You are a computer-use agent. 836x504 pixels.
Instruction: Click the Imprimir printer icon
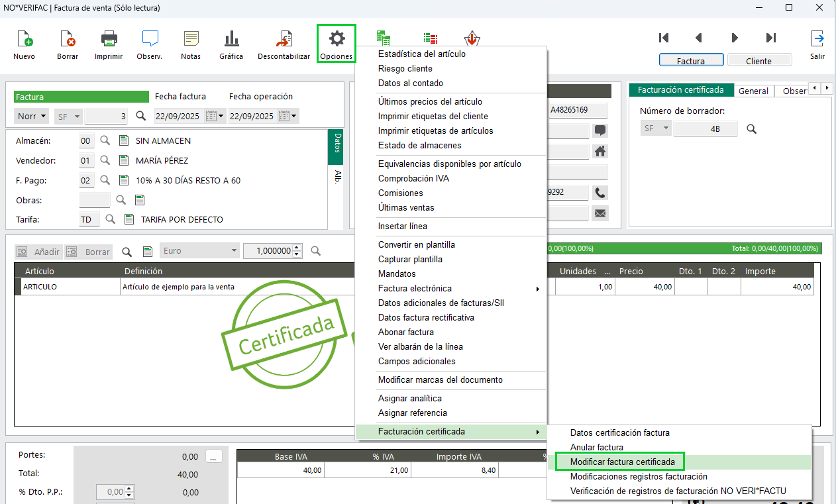click(109, 38)
